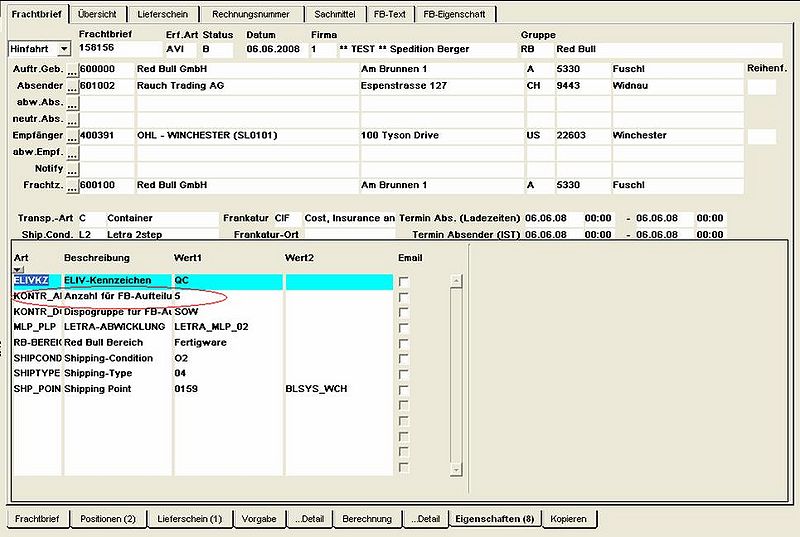This screenshot has height=537, width=800.
Task: Open lookup button next to Frachtz.
Action: 72,187
